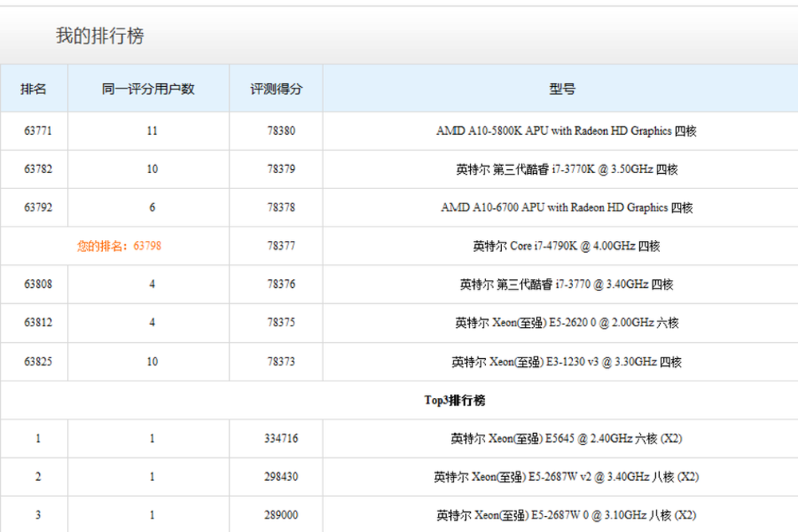Click score 298430
Image resolution: width=798 pixels, height=532 pixels.
click(281, 476)
